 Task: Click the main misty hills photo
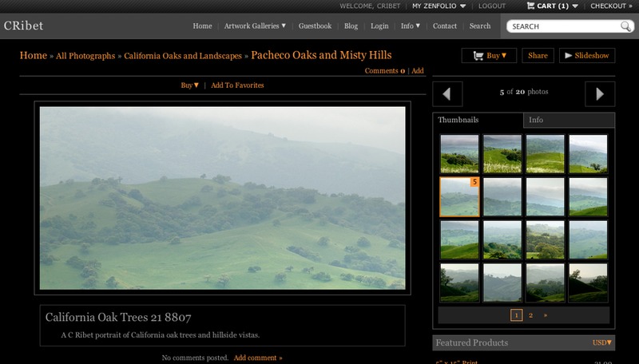click(223, 198)
